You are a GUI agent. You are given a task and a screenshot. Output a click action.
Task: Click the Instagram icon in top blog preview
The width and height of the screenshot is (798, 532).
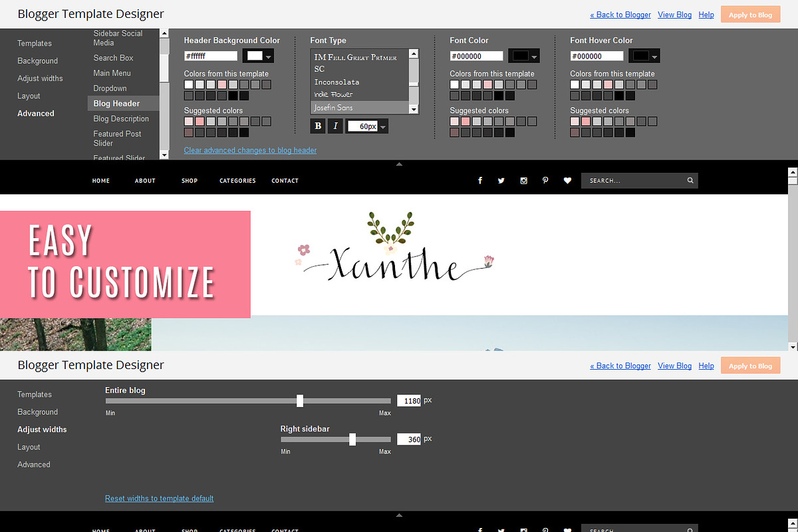[x=523, y=180]
